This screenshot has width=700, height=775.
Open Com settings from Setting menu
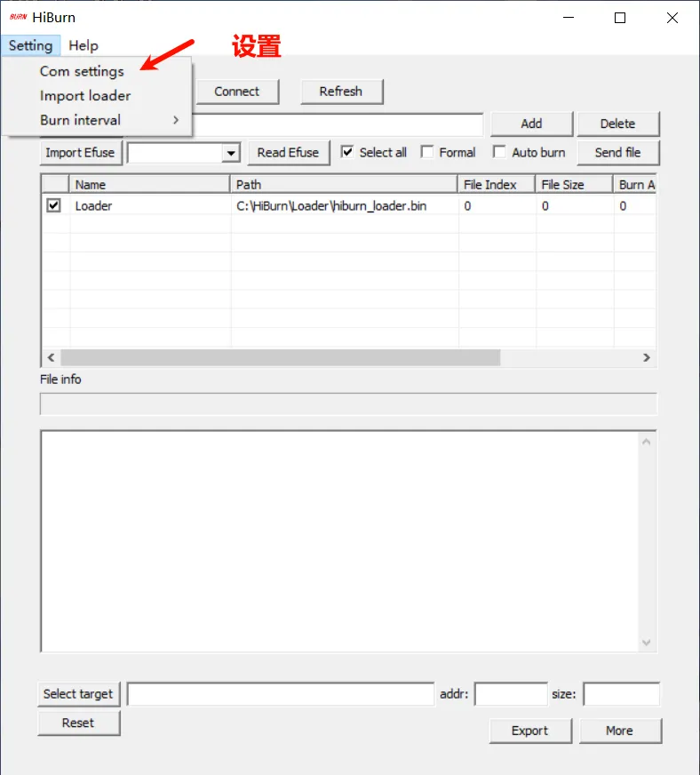coord(82,71)
